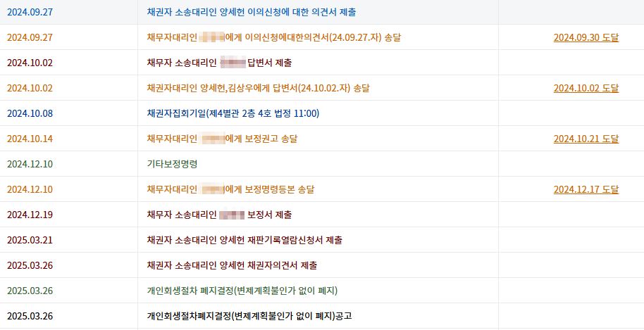Select the 채무자 소송대리인 보정서 제출 row
Viewport: 644px width, 330px height.
tap(219, 215)
